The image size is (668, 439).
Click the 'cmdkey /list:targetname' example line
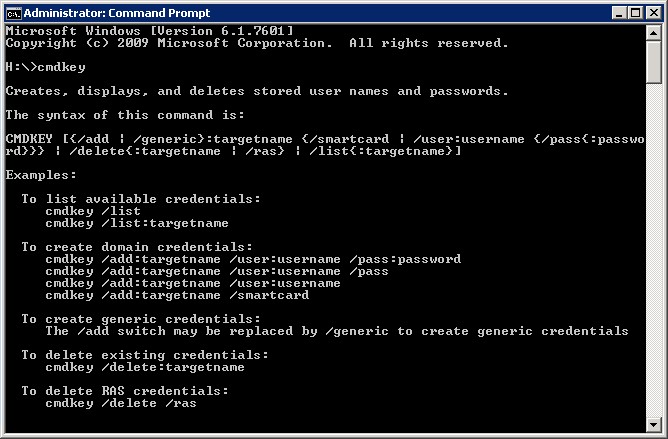136,223
